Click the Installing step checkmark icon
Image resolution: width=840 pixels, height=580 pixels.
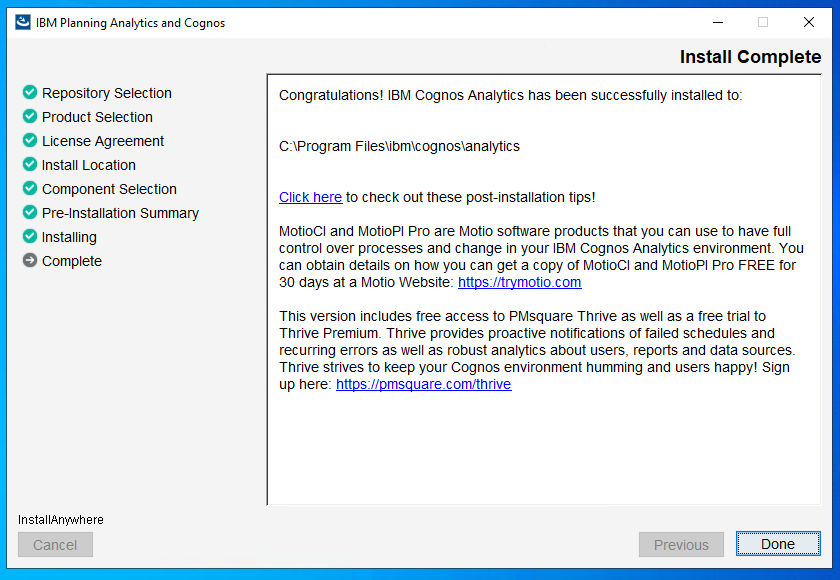[x=30, y=236]
